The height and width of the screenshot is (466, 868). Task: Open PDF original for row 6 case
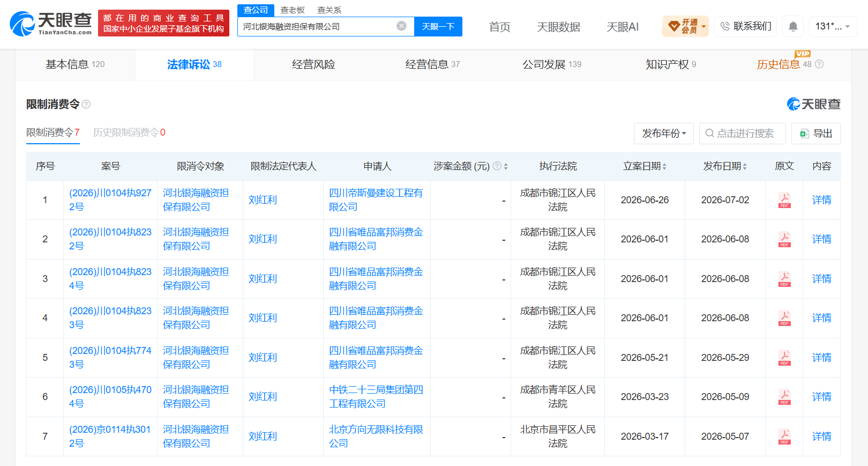[784, 397]
